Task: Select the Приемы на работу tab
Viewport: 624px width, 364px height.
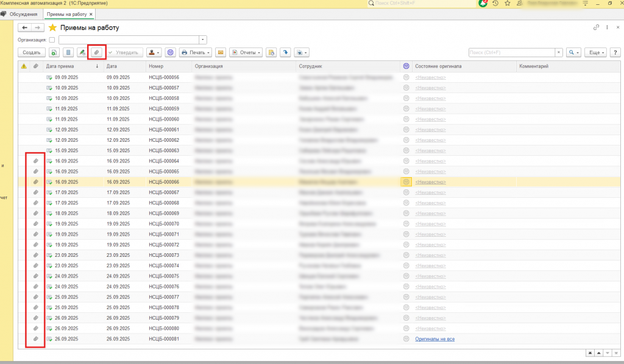Action: pyautogui.click(x=66, y=15)
